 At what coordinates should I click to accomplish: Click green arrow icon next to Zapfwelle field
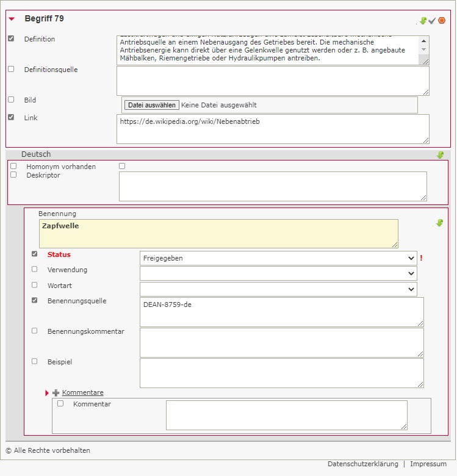click(x=439, y=223)
